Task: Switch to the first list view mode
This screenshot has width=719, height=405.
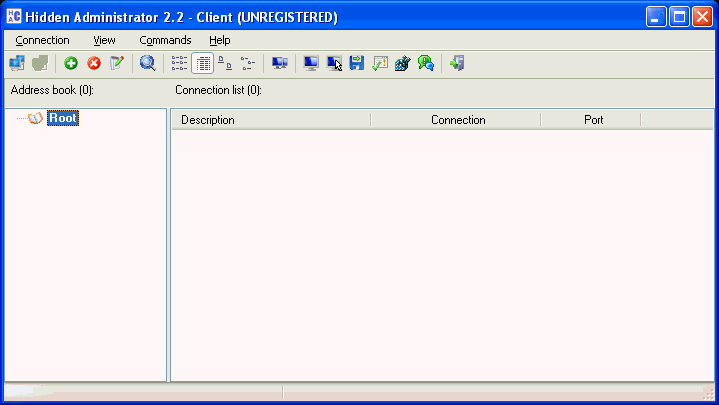Action: (x=179, y=63)
